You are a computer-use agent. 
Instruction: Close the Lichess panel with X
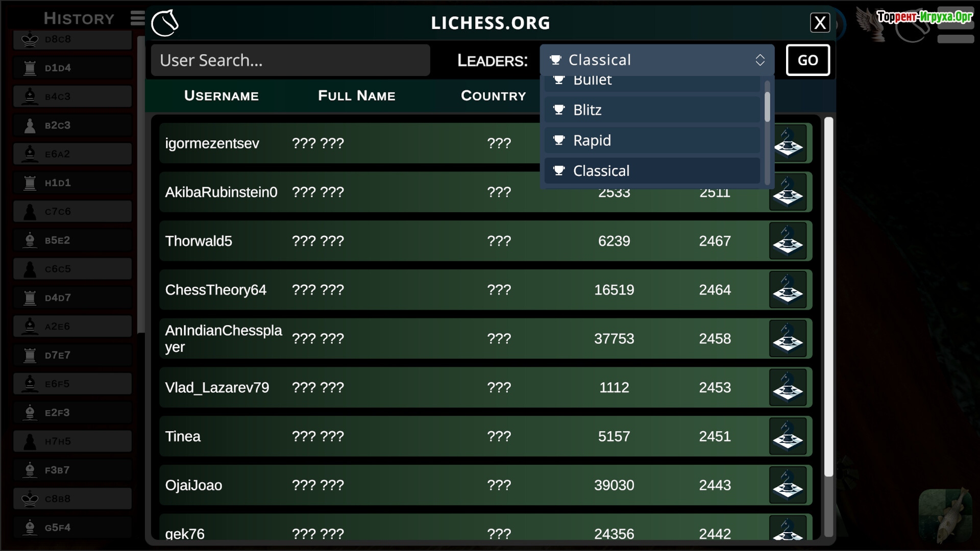tap(820, 23)
